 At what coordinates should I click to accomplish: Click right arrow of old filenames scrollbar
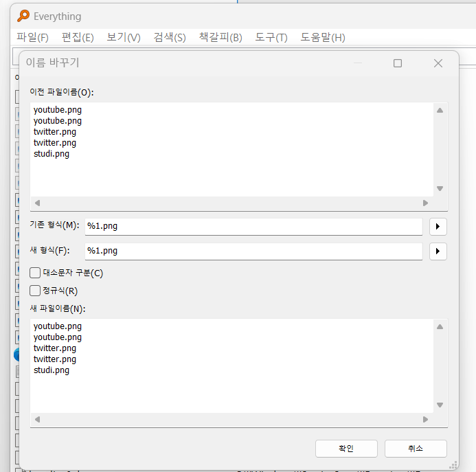point(425,203)
